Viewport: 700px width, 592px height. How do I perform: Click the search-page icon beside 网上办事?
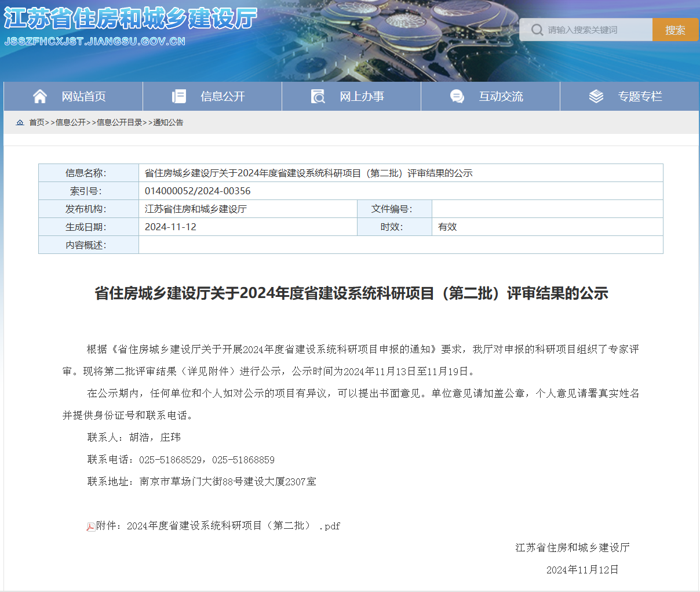tap(318, 96)
